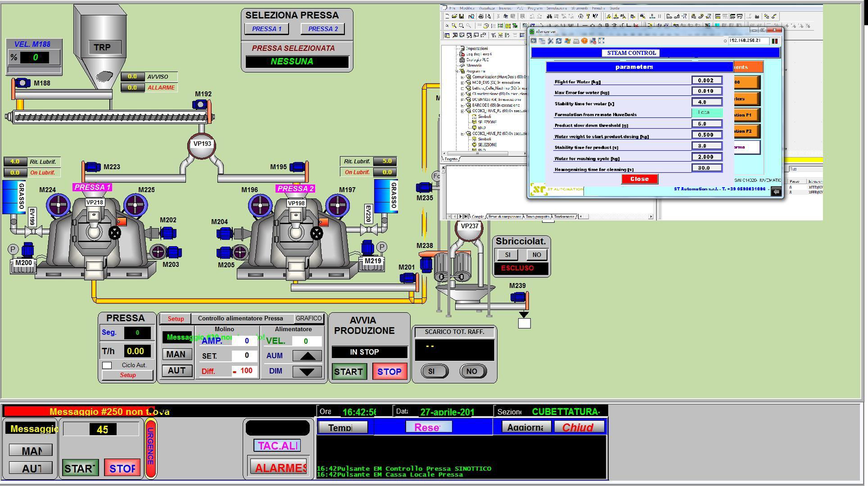Click the VP198 valve on Pressa 2
Viewport: 868px width, 486px height.
click(296, 203)
